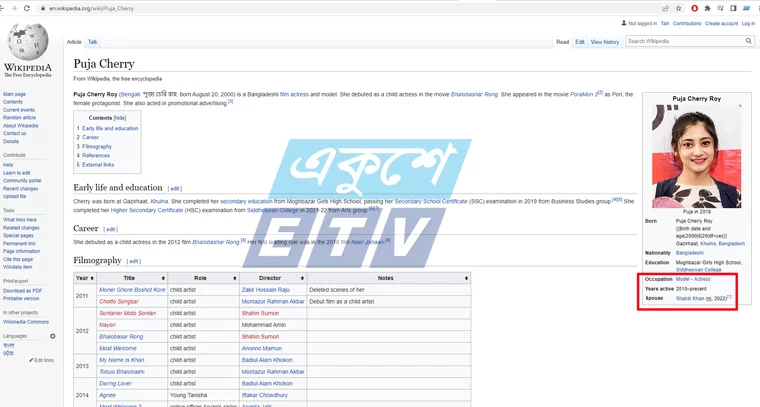Edit the Filmography section
760x407 pixels.
pyautogui.click(x=134, y=261)
